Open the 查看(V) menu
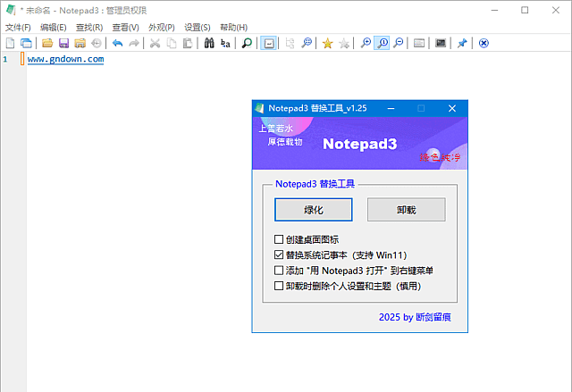This screenshot has height=392, width=572. (125, 28)
